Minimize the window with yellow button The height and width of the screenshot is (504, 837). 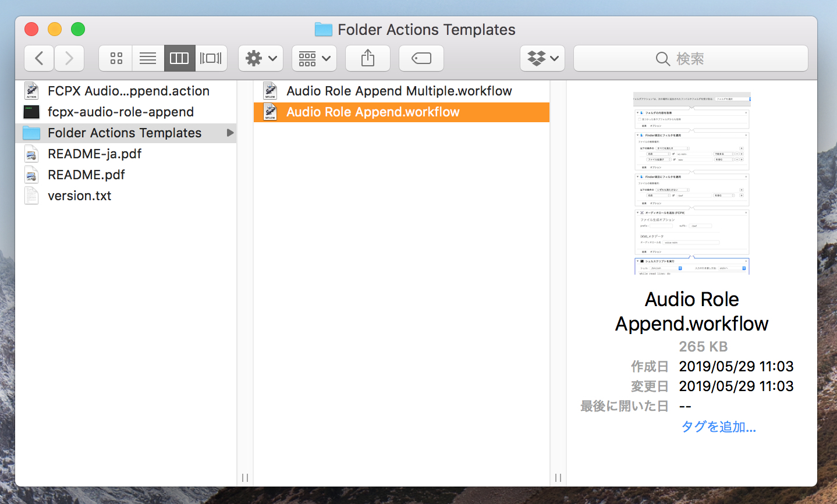(x=55, y=29)
